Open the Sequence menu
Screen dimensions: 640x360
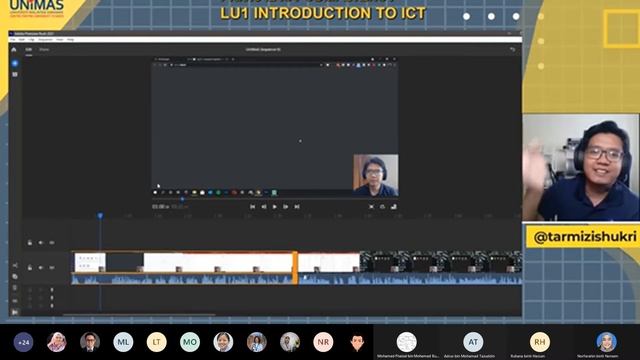coord(45,40)
